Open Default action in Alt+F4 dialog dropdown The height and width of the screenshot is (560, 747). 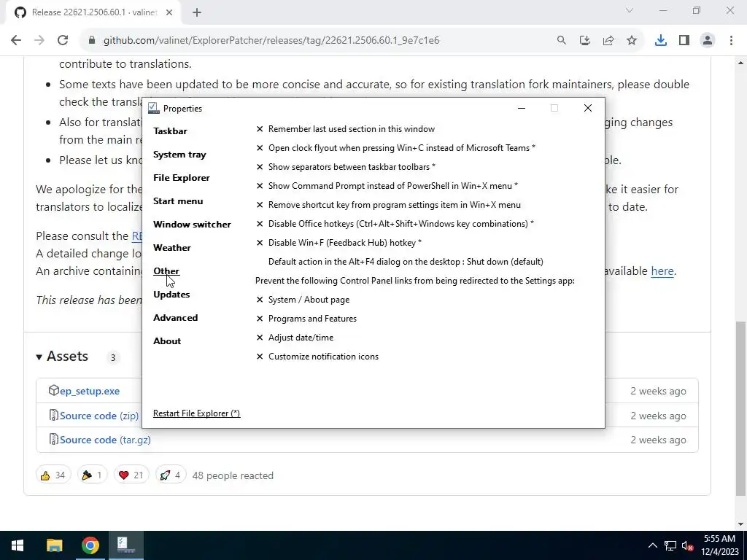point(406,262)
